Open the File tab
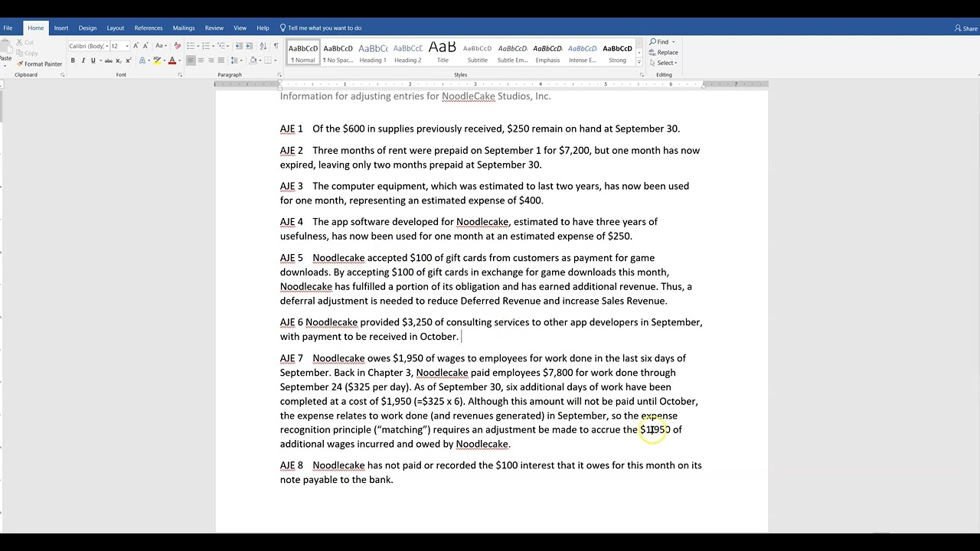 pos(8,28)
